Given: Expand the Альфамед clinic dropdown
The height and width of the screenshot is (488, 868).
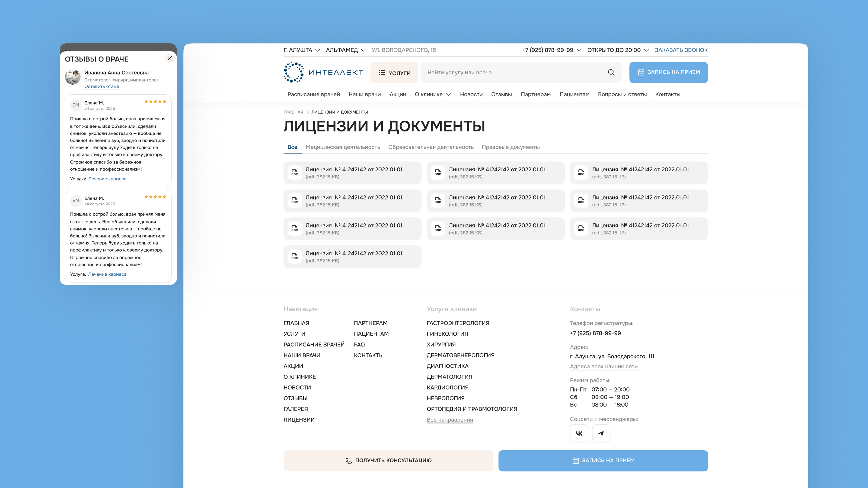Looking at the screenshot, I should 345,50.
